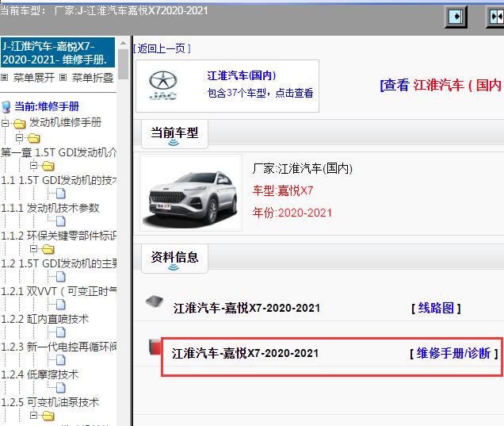
Task: Click 菜单折叠 icon to collapse menu
Action: (x=63, y=78)
